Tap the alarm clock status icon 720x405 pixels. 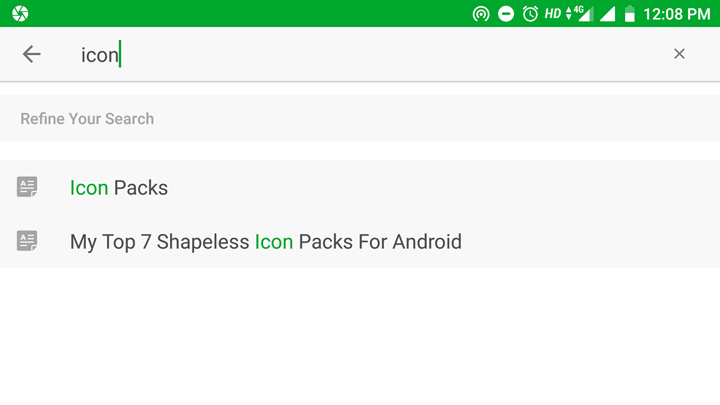pos(530,14)
